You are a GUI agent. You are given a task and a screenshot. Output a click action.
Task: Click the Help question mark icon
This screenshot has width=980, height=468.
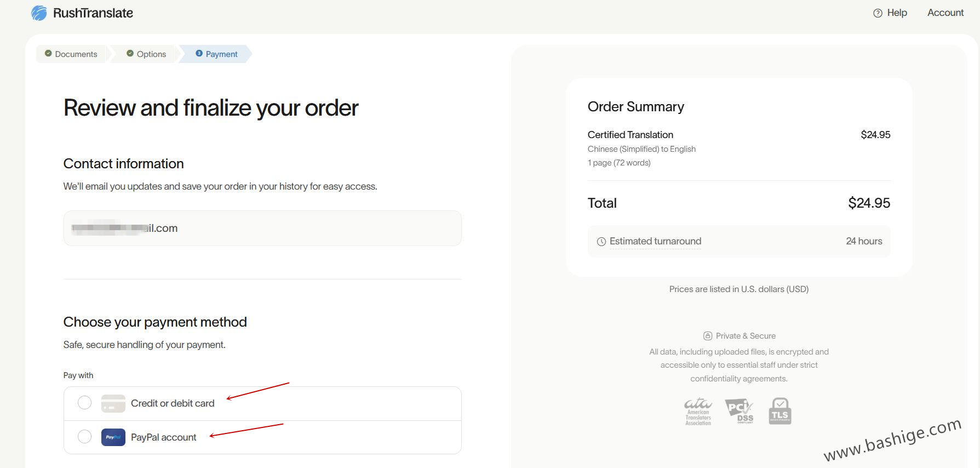click(878, 13)
